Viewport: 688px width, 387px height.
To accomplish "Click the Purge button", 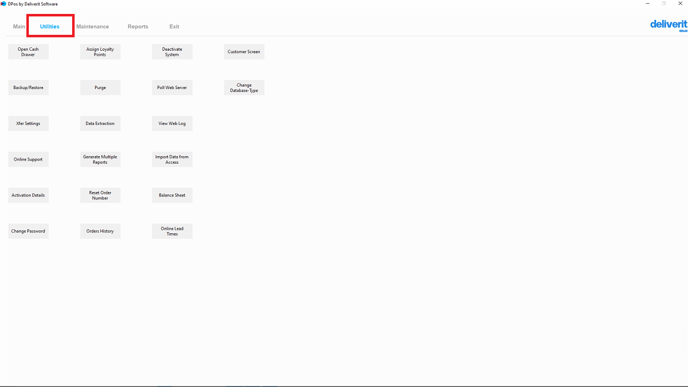I will pyautogui.click(x=100, y=88).
